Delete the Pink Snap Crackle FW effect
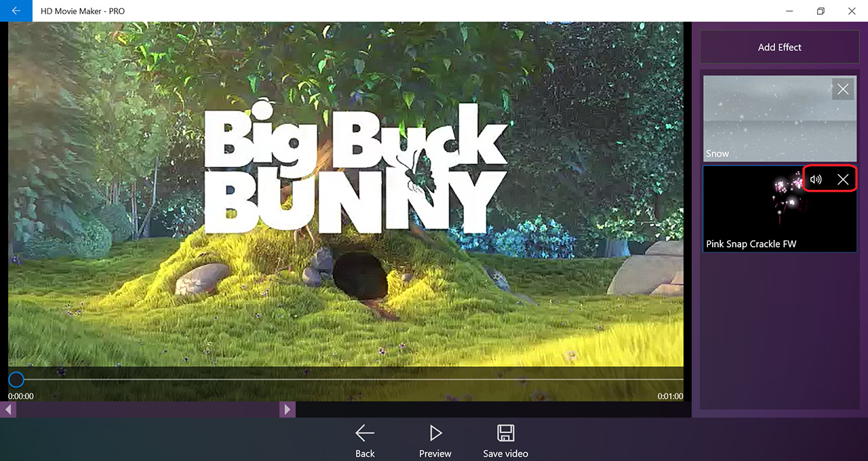 click(843, 179)
